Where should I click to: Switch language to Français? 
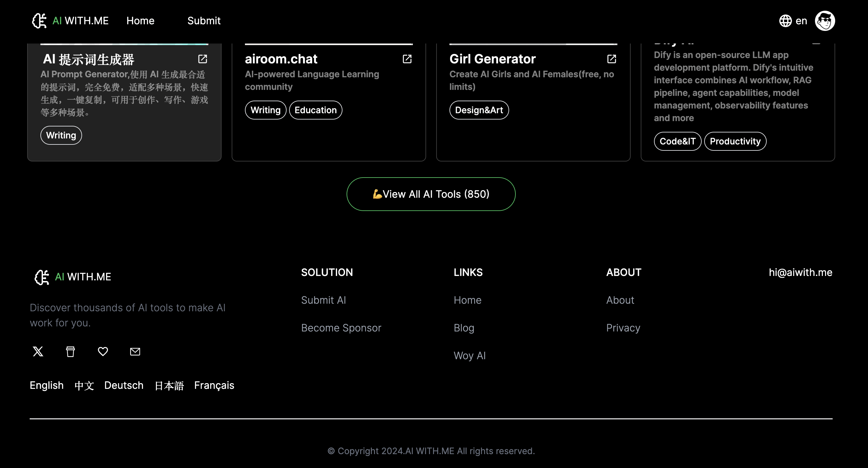(x=214, y=385)
